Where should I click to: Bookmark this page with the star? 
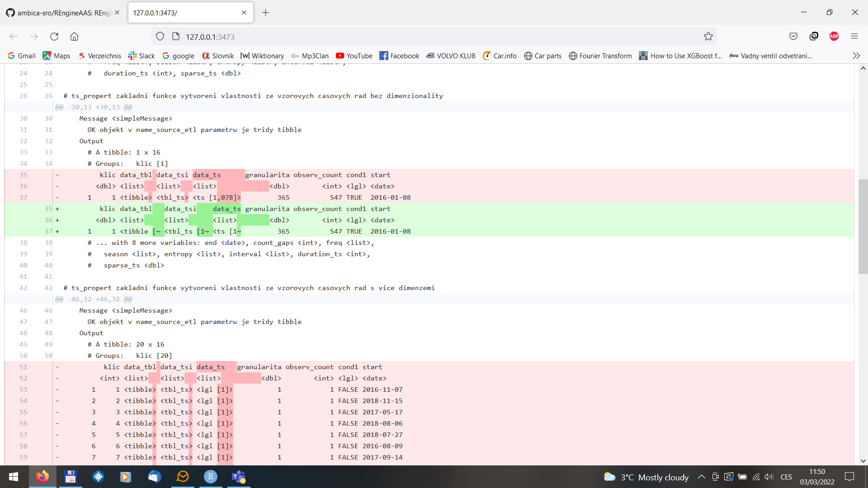[708, 36]
